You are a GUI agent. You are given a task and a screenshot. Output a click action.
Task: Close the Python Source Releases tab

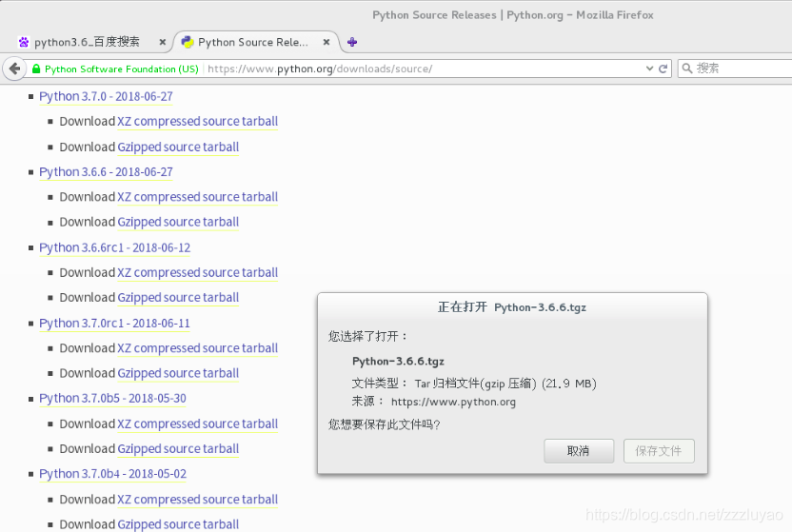tap(327, 43)
